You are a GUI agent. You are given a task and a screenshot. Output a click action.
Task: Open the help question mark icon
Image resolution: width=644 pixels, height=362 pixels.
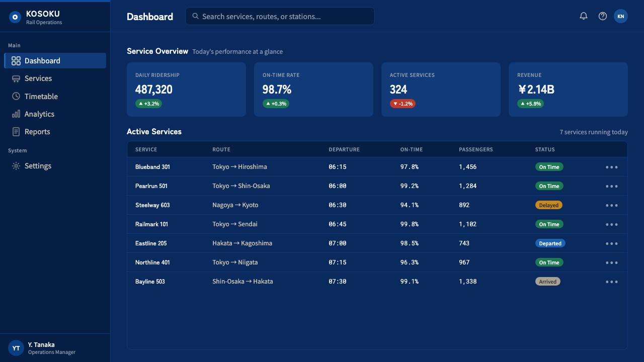pos(603,16)
